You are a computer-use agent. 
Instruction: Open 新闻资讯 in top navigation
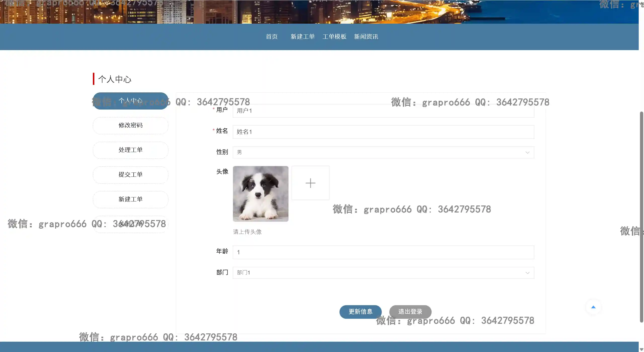point(366,37)
